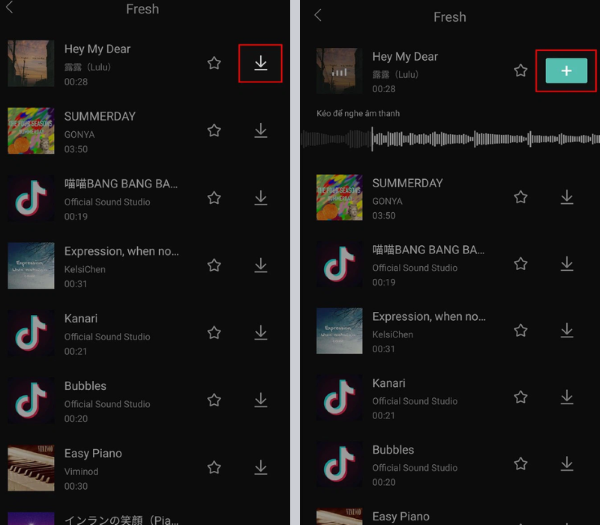Download Bubbles track in left panel

(261, 400)
